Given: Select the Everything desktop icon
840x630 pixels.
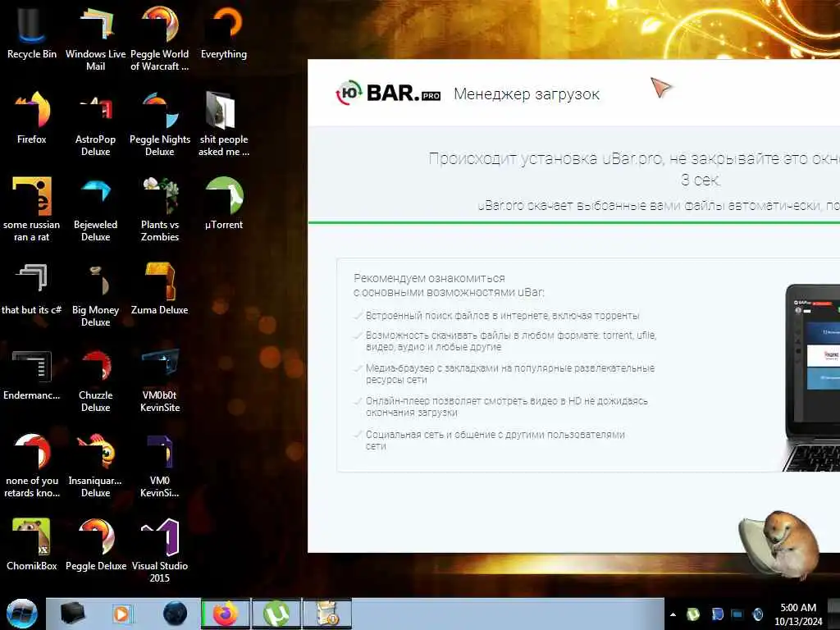Looking at the screenshot, I should [224, 32].
